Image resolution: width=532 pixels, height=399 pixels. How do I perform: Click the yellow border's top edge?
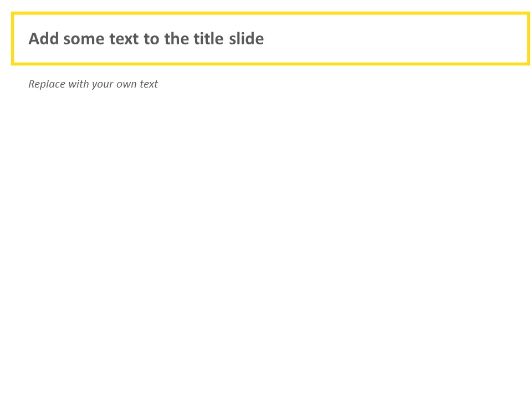[270, 14]
